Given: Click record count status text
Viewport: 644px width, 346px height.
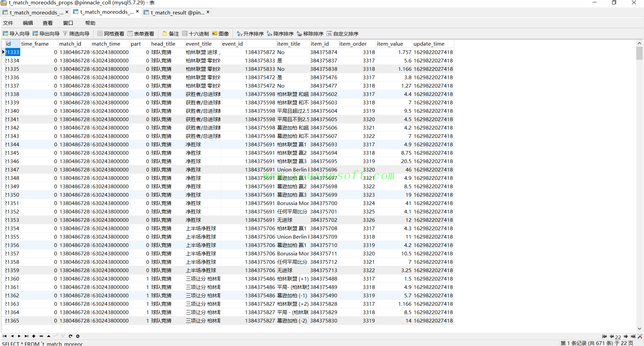Looking at the screenshot, I should click(597, 343).
